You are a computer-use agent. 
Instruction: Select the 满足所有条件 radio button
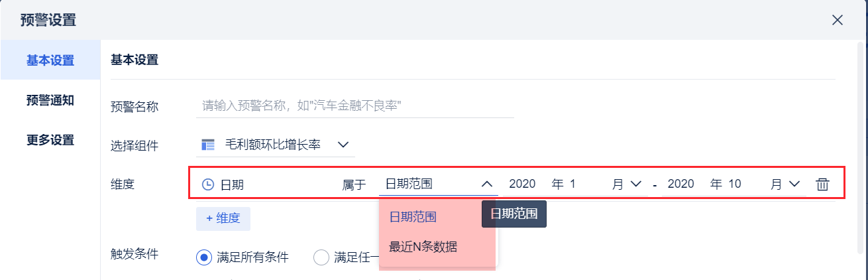click(x=203, y=257)
